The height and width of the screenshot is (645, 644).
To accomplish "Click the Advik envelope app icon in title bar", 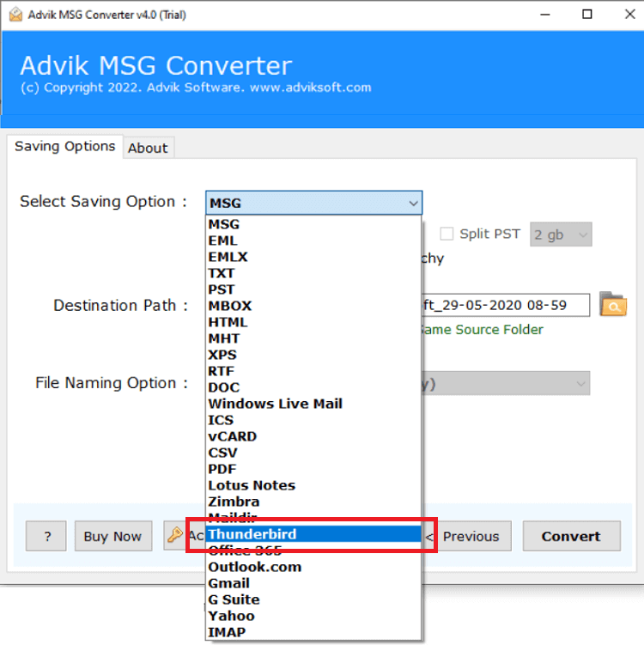I will pos(15,15).
